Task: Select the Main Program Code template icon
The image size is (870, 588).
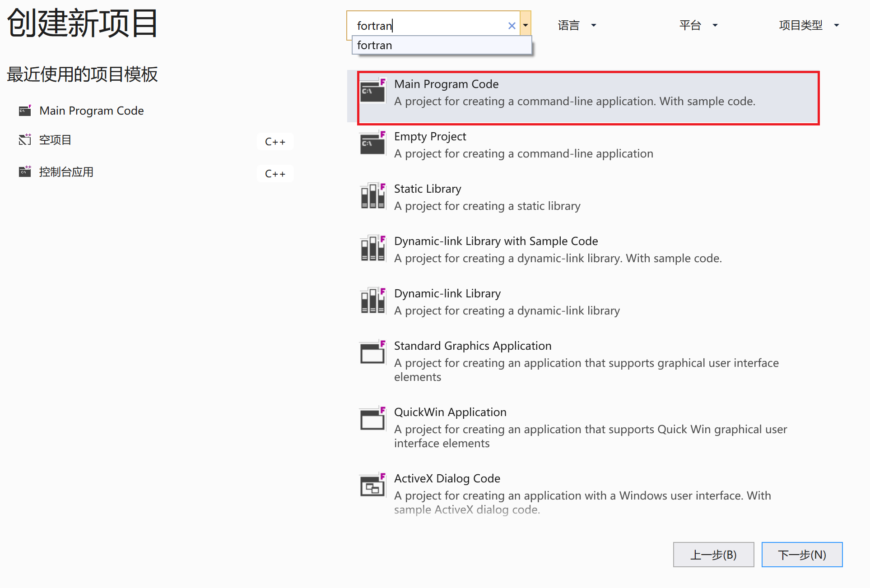Action: pyautogui.click(x=372, y=91)
